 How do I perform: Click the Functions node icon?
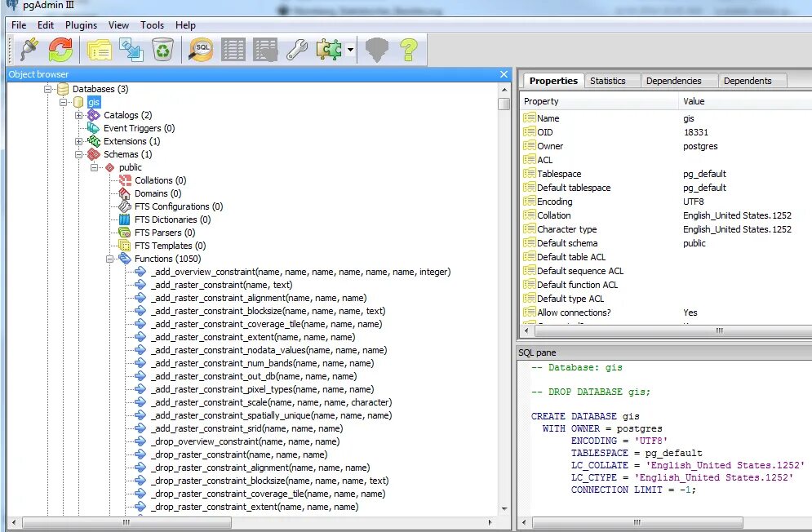pyautogui.click(x=125, y=258)
